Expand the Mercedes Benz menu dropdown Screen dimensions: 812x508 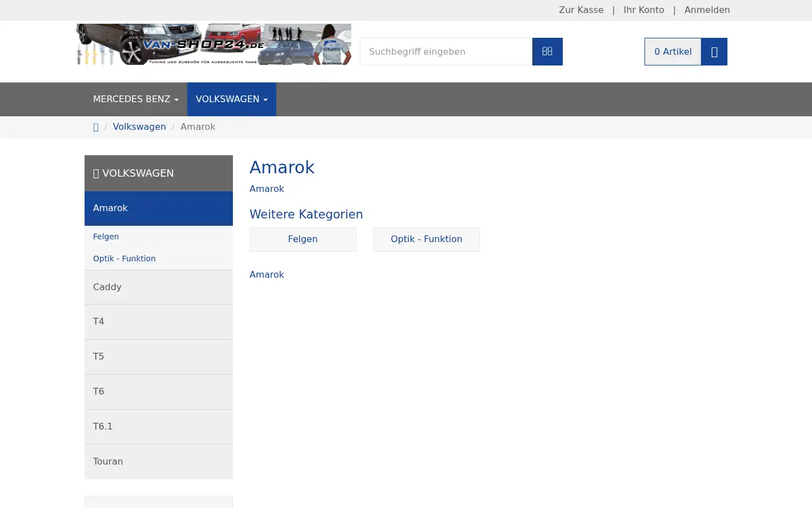136,99
